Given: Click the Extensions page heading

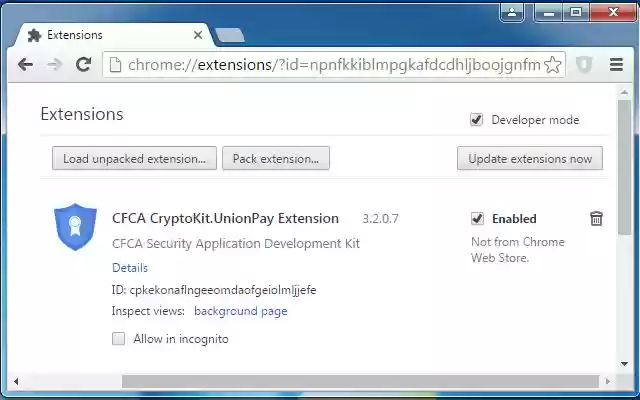Looking at the screenshot, I should (82, 114).
